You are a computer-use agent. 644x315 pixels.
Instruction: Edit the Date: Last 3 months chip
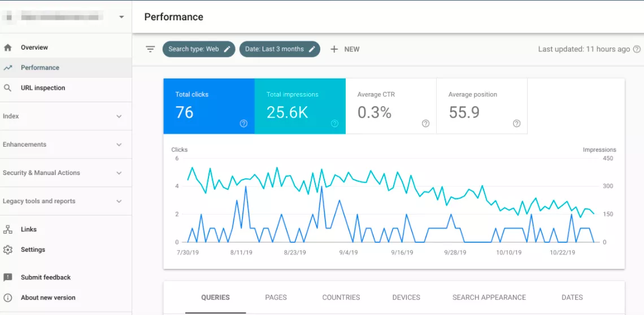(280, 49)
